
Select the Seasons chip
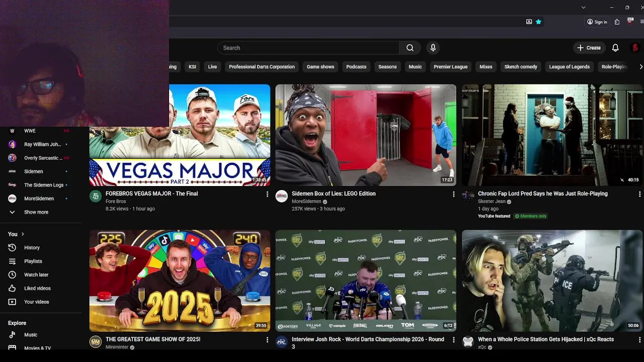click(387, 66)
